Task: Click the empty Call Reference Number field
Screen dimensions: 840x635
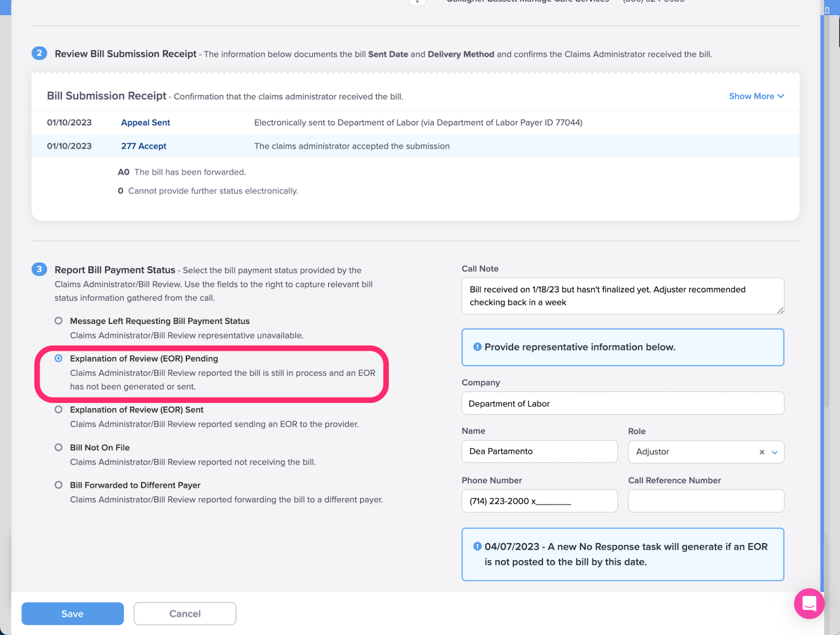Action: tap(706, 501)
